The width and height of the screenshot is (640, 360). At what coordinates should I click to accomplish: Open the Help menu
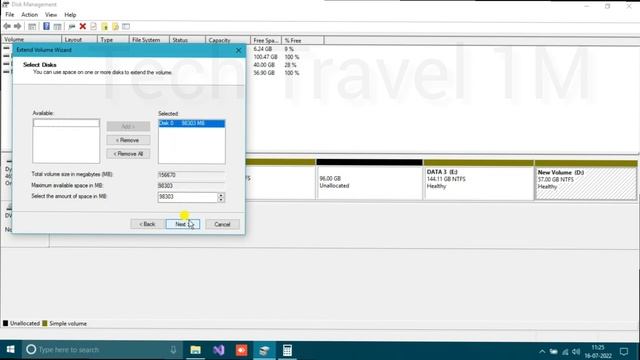[70, 15]
